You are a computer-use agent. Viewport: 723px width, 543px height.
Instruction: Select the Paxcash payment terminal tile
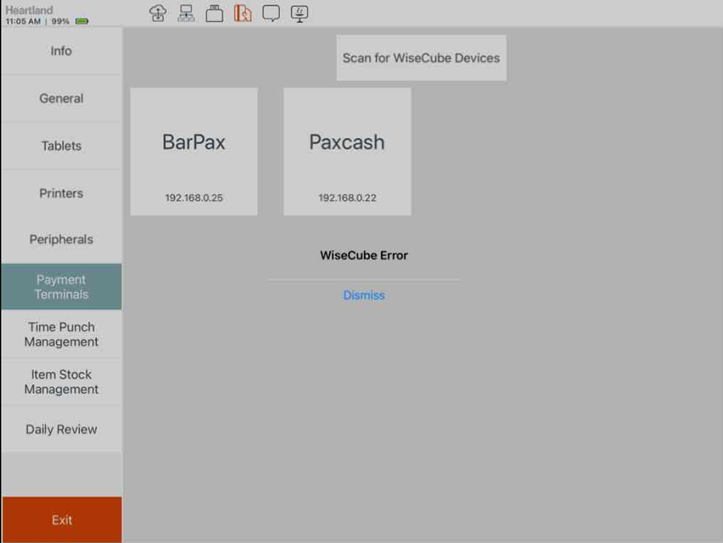(x=347, y=151)
